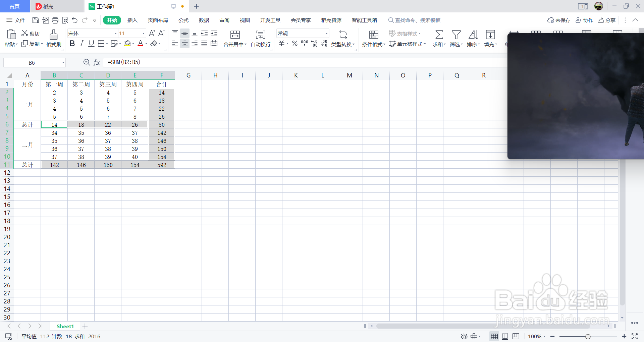Open the Formulas tab
Viewport: 644px width, 342px height.
[183, 20]
